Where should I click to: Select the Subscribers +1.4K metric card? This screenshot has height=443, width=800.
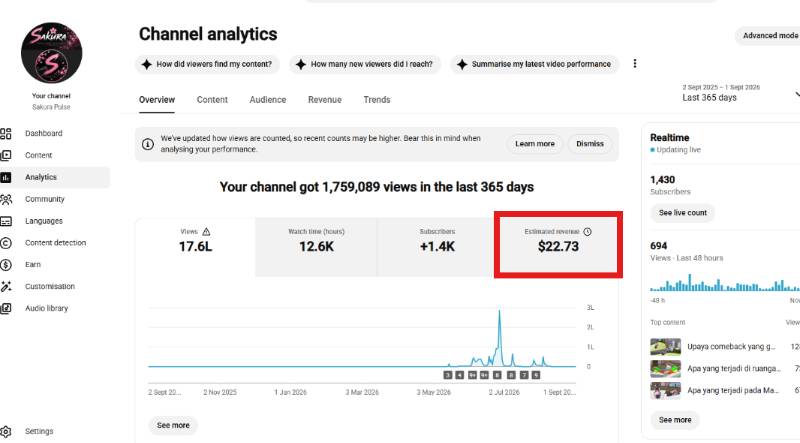437,248
